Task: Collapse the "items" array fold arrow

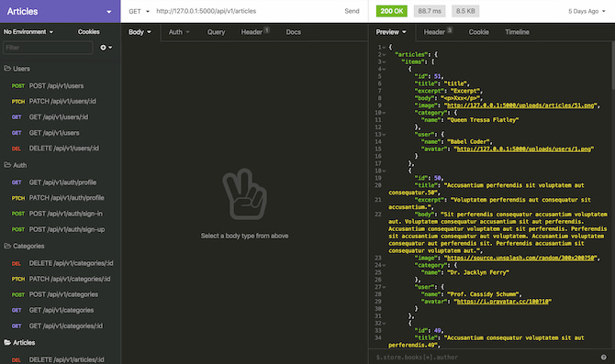Action: (x=385, y=62)
